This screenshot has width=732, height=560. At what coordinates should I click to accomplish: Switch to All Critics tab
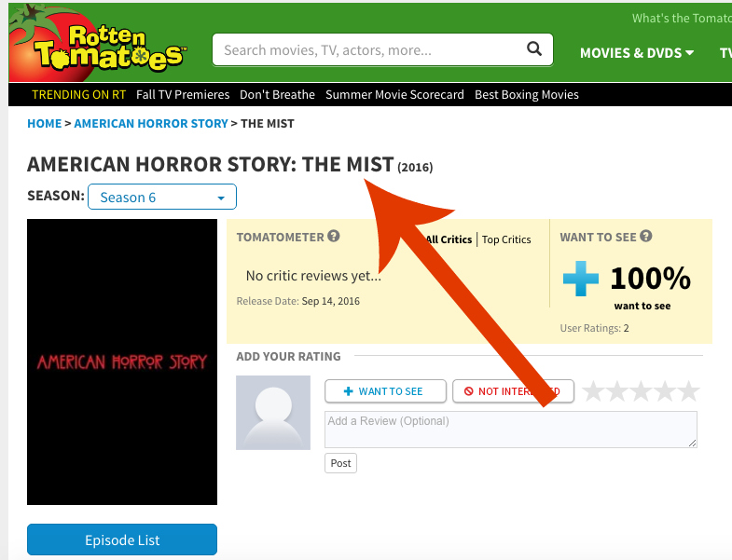point(449,239)
